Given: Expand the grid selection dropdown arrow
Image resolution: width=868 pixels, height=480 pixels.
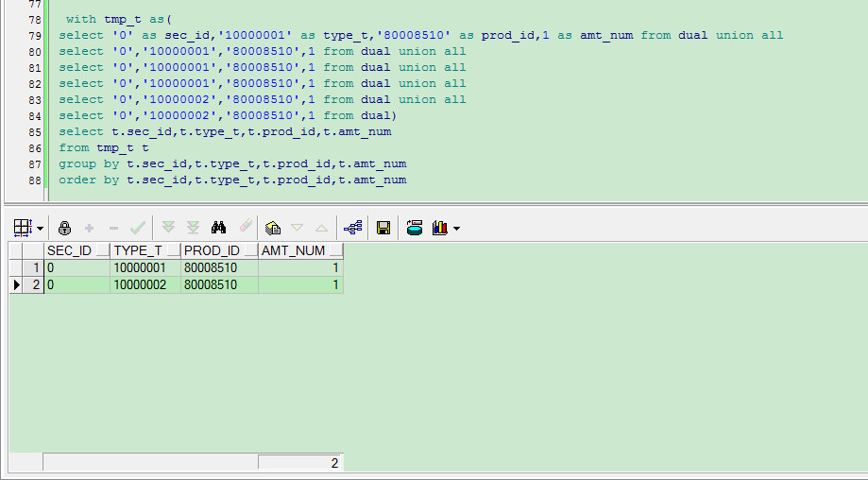Looking at the screenshot, I should tap(40, 228).
